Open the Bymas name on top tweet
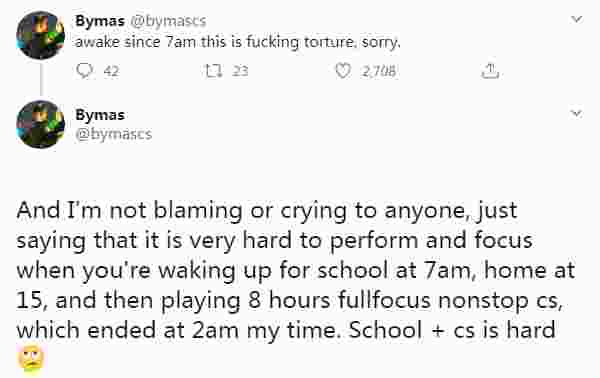The height and width of the screenshot is (378, 600). tap(100, 21)
